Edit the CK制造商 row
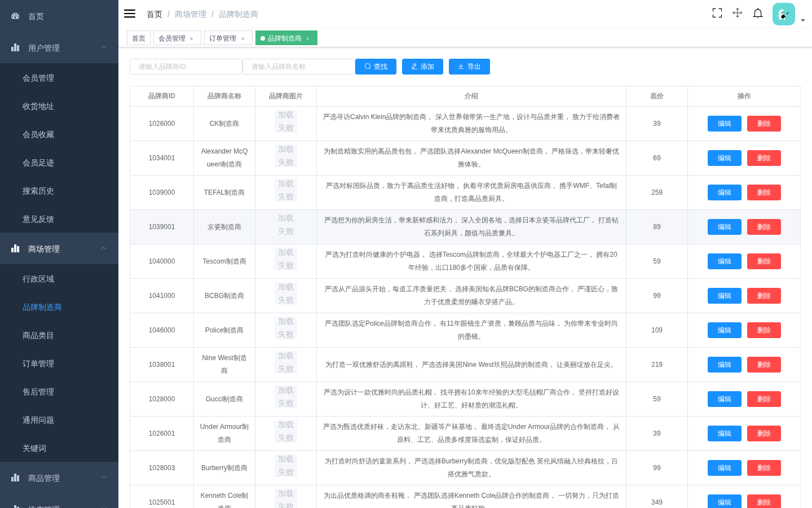The height and width of the screenshot is (508, 812). 725,124
